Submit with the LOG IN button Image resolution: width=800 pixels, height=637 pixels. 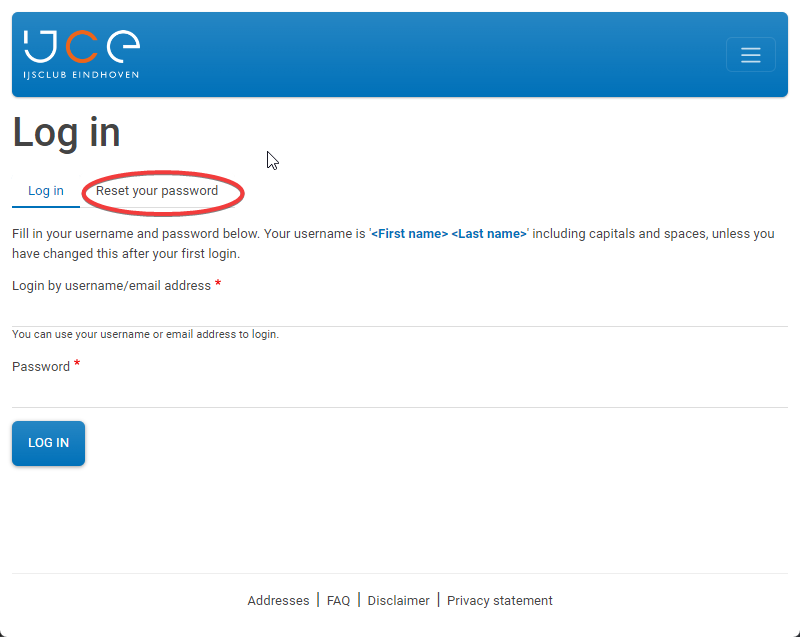click(x=48, y=443)
